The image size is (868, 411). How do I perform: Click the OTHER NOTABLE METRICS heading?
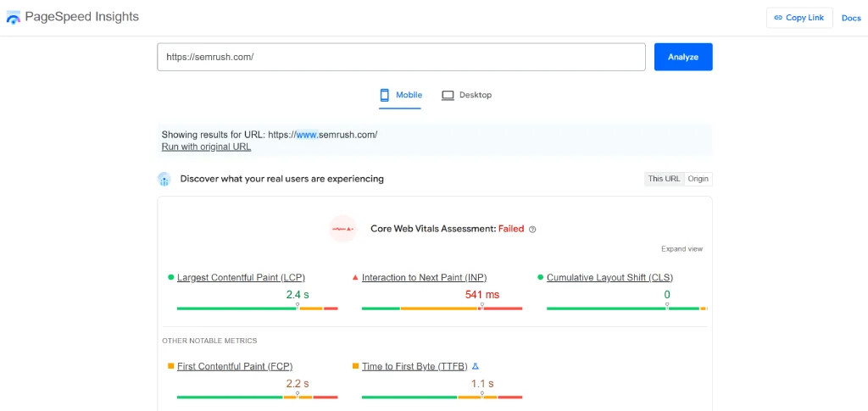[209, 341]
